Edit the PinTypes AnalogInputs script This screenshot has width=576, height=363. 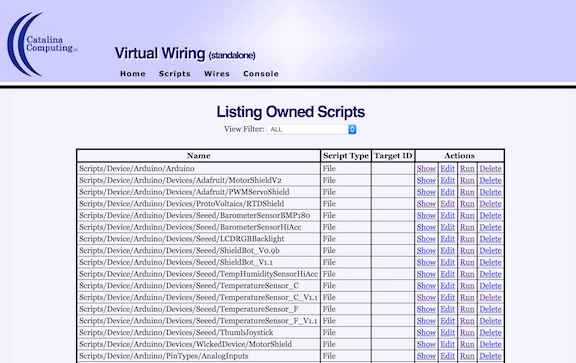pyautogui.click(x=447, y=356)
